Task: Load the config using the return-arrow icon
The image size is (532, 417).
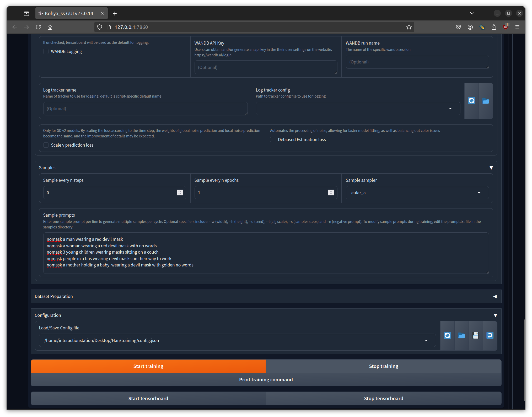Action: coord(490,335)
